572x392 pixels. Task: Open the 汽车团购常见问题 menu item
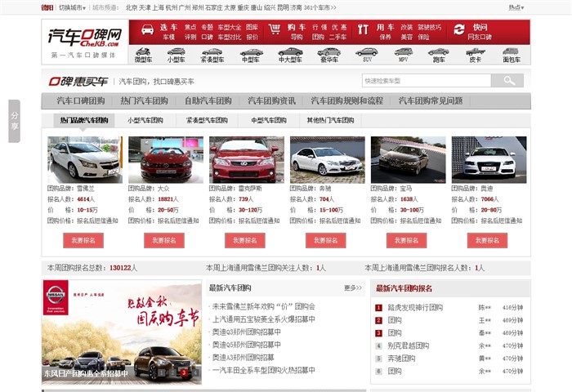(x=431, y=101)
